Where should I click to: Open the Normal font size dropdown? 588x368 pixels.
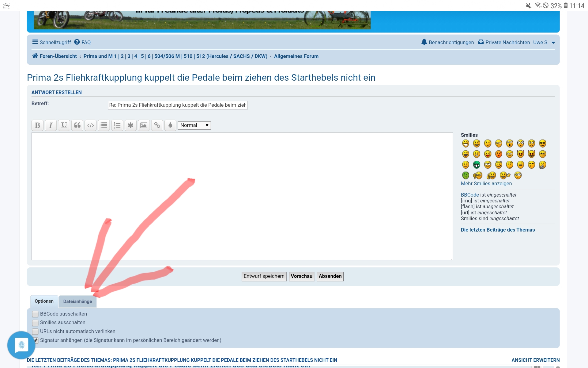[194, 125]
